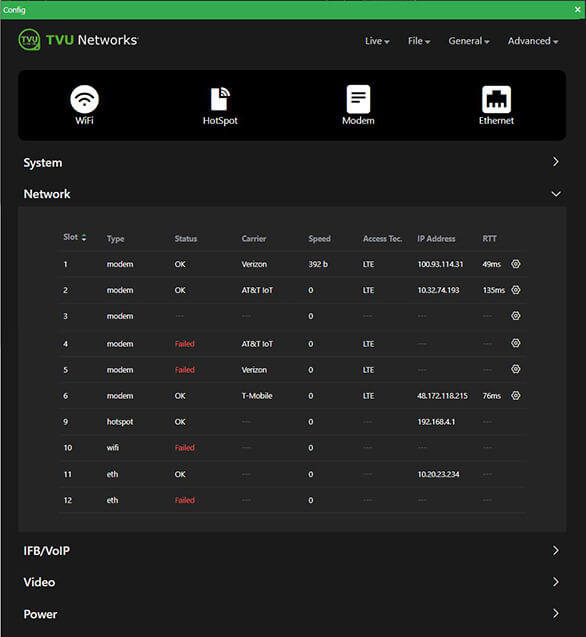Viewport: 586px width, 637px height.
Task: Click the IFB/VoIP section heading
Action: 47,551
